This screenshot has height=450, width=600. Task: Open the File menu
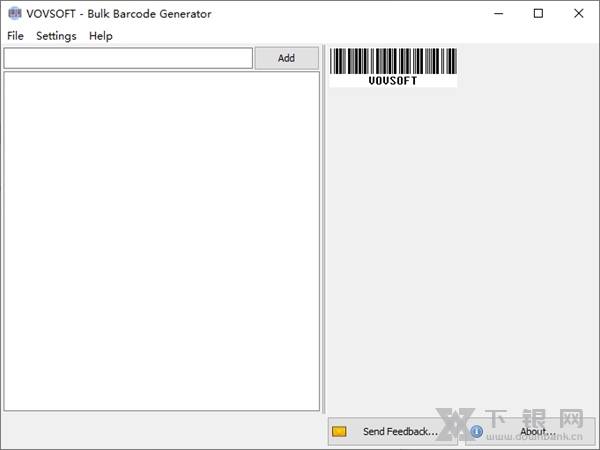(15, 36)
